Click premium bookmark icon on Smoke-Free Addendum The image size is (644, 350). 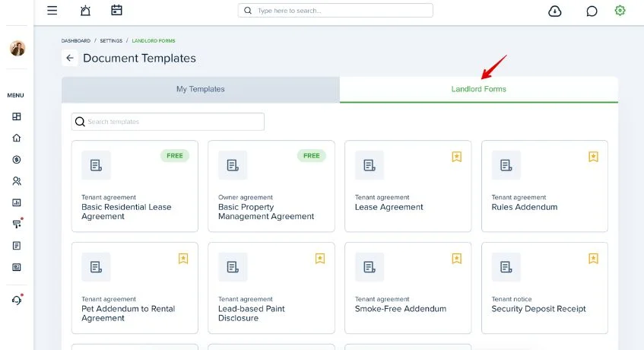[x=457, y=259]
